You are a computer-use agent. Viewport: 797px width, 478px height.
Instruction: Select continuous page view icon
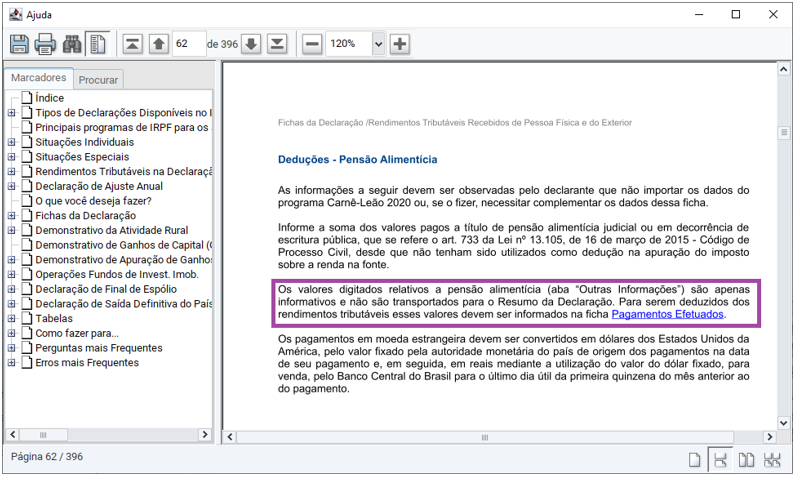click(x=720, y=461)
